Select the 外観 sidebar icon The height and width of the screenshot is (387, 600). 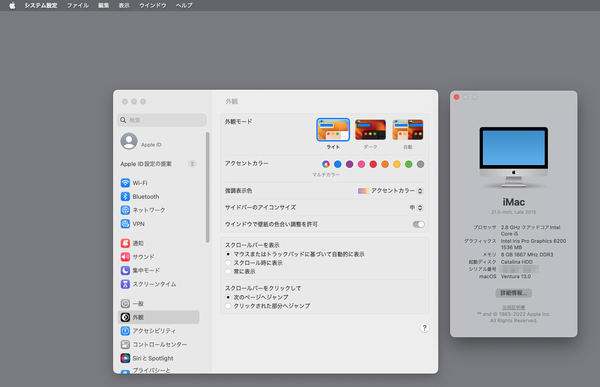click(x=125, y=317)
